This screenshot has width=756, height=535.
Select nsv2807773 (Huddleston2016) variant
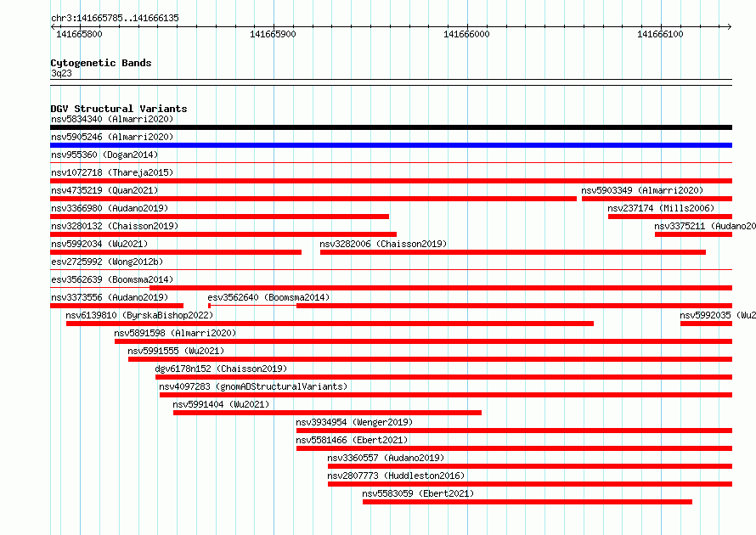(396, 476)
